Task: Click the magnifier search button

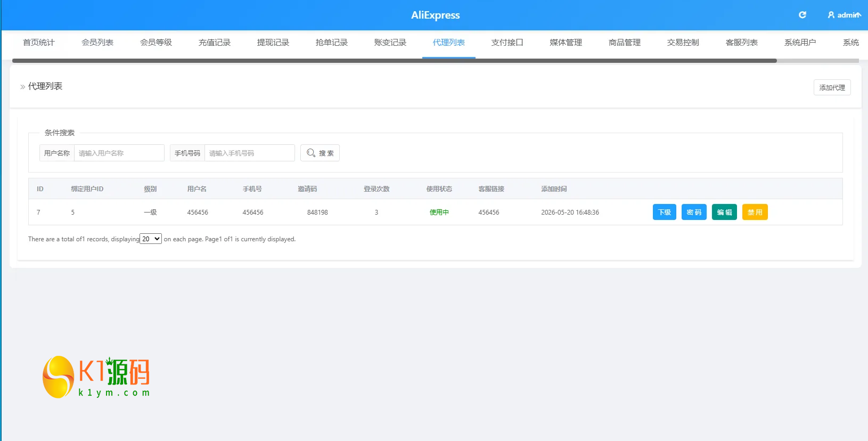Action: [x=320, y=153]
